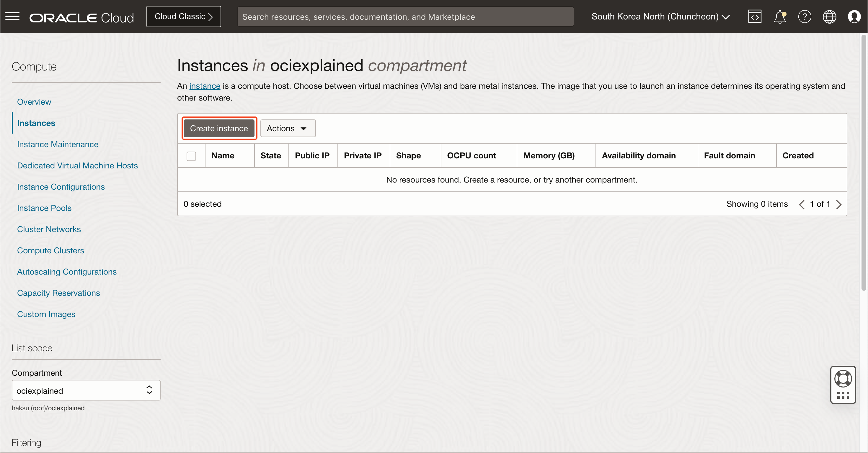This screenshot has height=453, width=868.
Task: Open the help question mark menu
Action: pyautogui.click(x=805, y=17)
